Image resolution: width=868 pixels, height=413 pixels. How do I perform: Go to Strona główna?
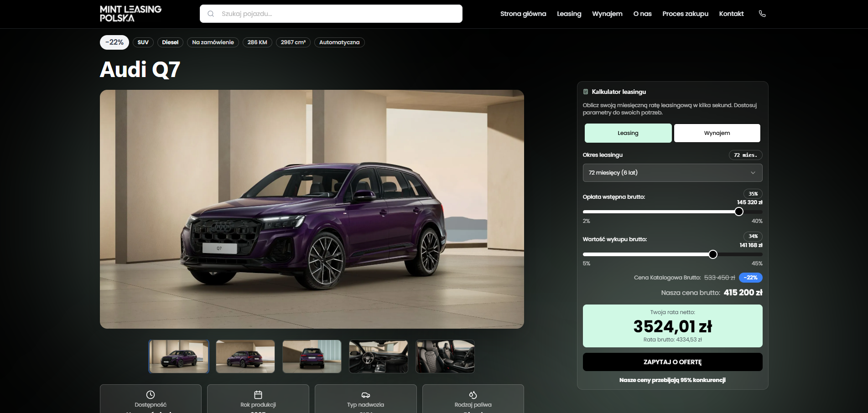click(x=523, y=14)
